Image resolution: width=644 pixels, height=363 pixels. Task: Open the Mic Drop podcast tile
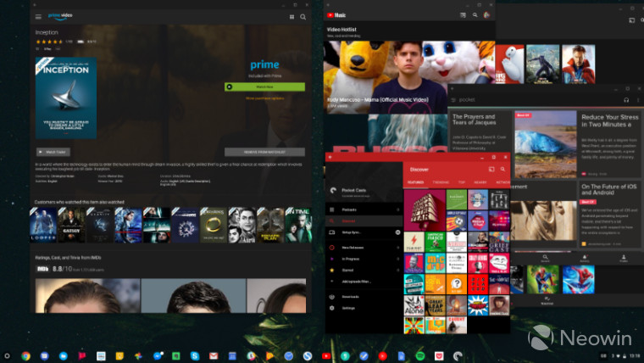pos(435,263)
